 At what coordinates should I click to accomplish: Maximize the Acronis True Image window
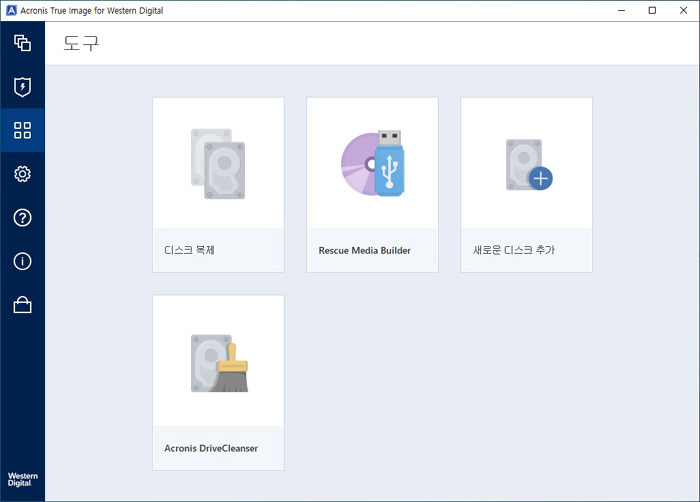point(652,10)
